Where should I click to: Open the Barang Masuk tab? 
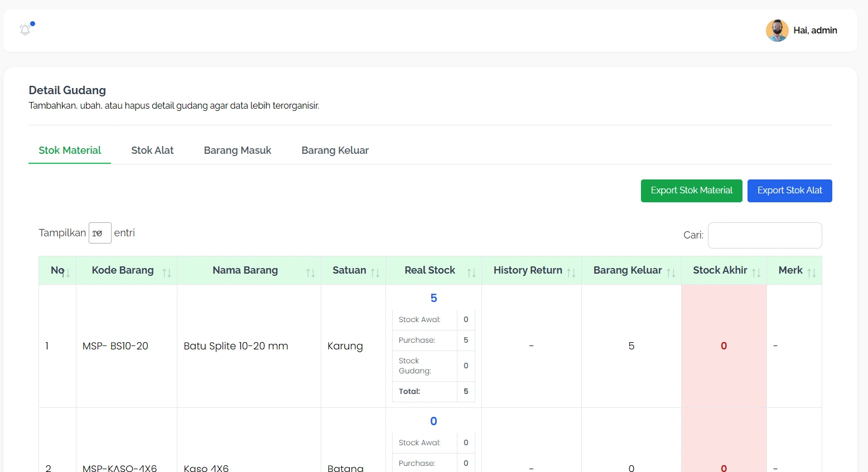point(238,150)
